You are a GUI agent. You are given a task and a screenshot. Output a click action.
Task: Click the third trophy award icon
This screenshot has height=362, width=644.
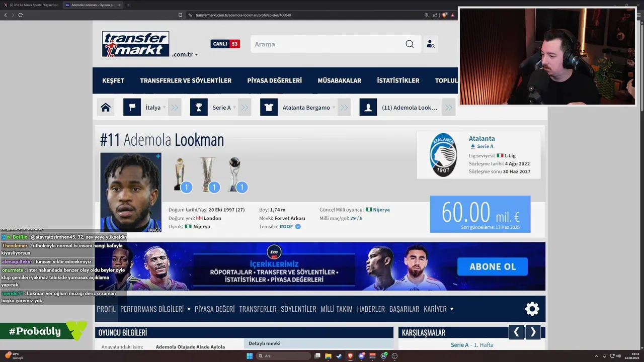pos(235,174)
